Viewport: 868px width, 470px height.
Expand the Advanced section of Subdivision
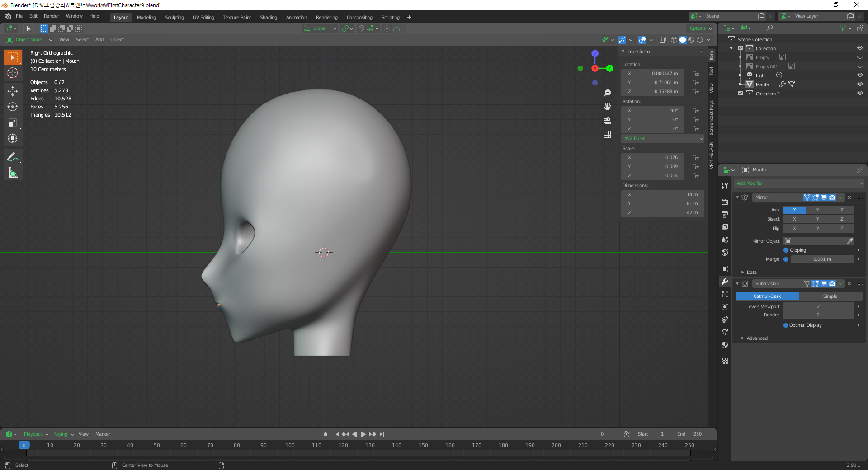tap(757, 338)
